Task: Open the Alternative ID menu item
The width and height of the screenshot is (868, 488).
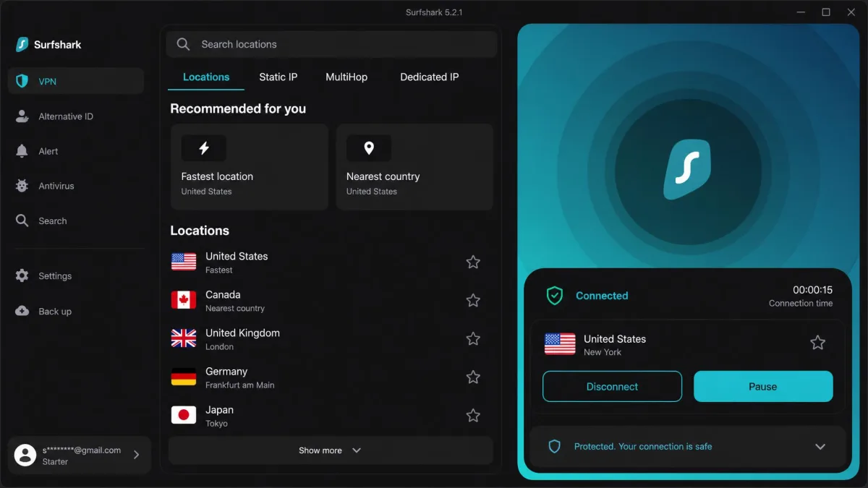Action: 76,116
